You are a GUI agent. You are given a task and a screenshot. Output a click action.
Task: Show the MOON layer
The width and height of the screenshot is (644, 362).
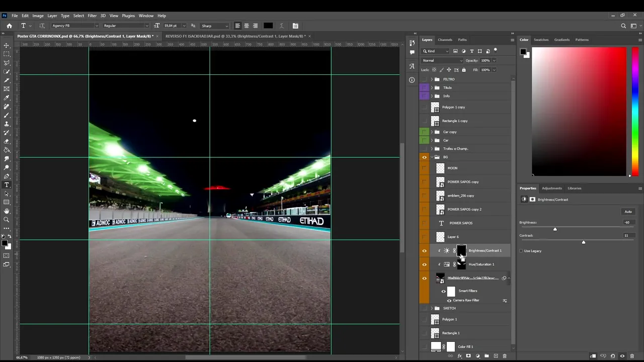coord(424,168)
